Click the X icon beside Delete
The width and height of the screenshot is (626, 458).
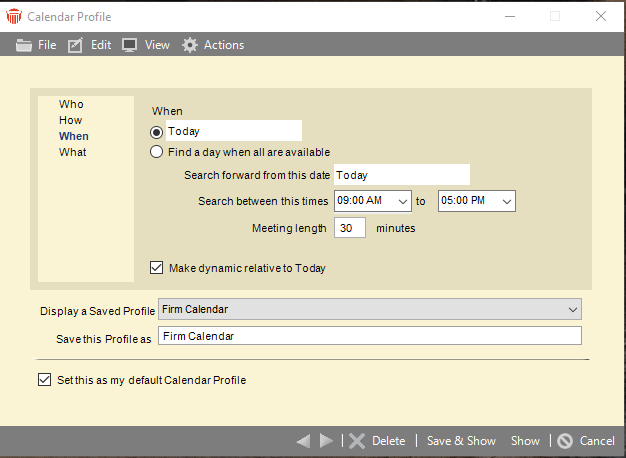point(357,441)
